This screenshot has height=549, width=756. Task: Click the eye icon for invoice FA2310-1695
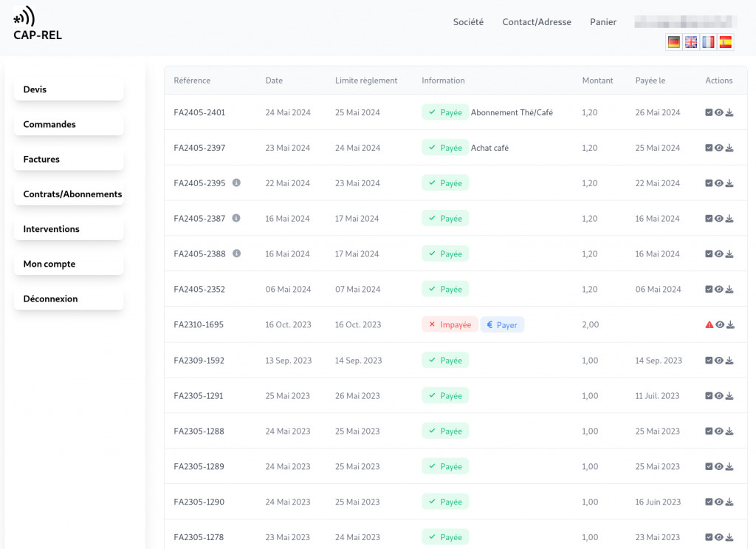[719, 325]
